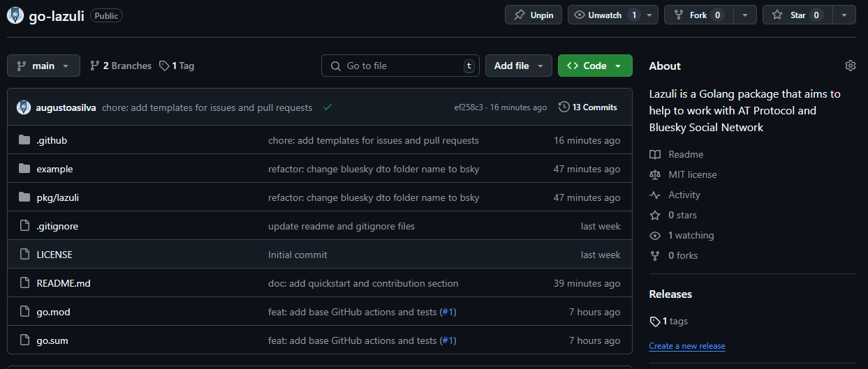Open the About settings gear icon
The height and width of the screenshot is (369, 868).
[850, 66]
